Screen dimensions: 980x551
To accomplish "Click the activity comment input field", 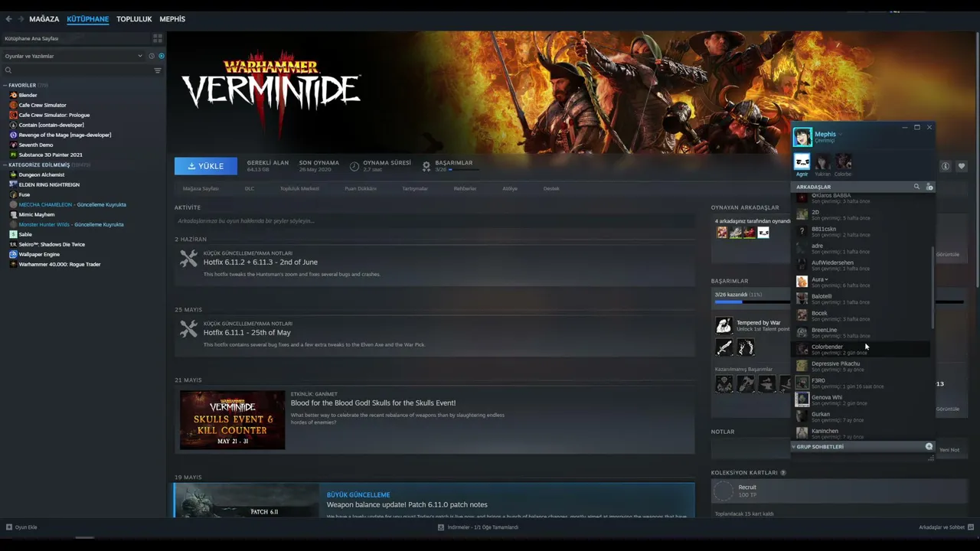I will click(434, 221).
